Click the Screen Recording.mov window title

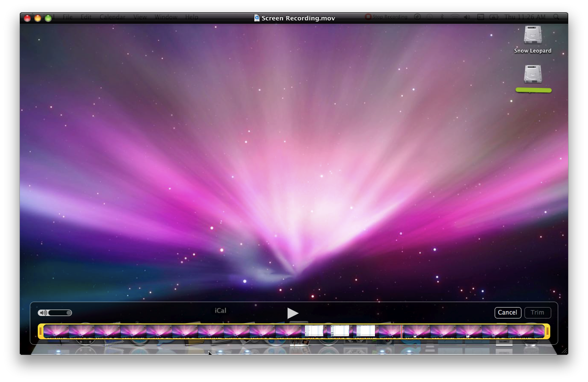point(298,18)
